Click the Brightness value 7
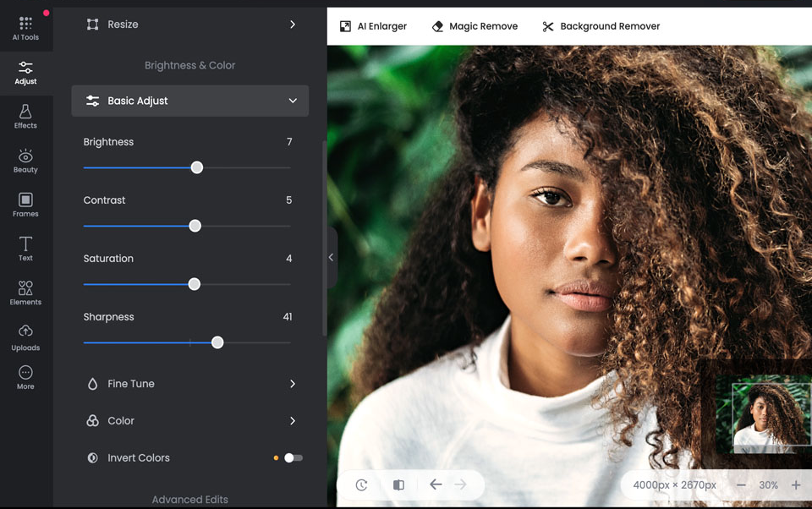 [289, 142]
